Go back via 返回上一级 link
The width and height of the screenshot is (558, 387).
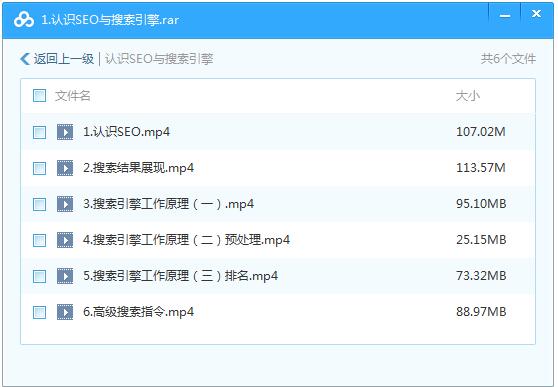tap(64, 59)
